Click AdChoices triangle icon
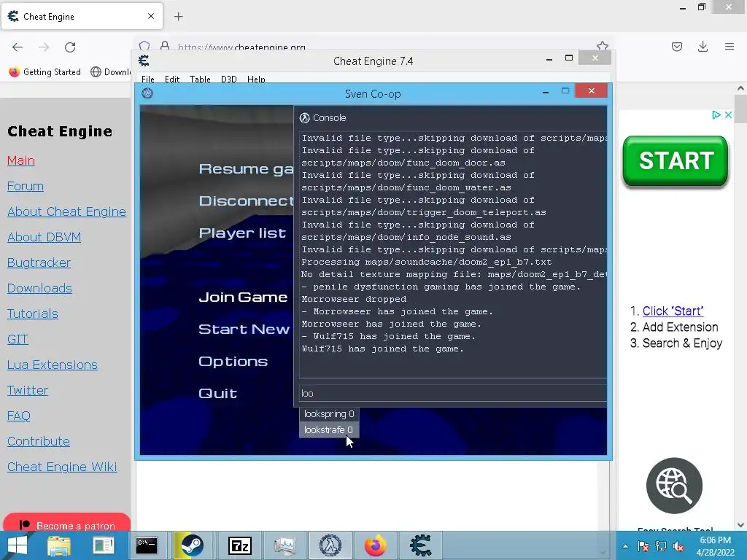Viewport: 747px width, 560px height. point(716,114)
